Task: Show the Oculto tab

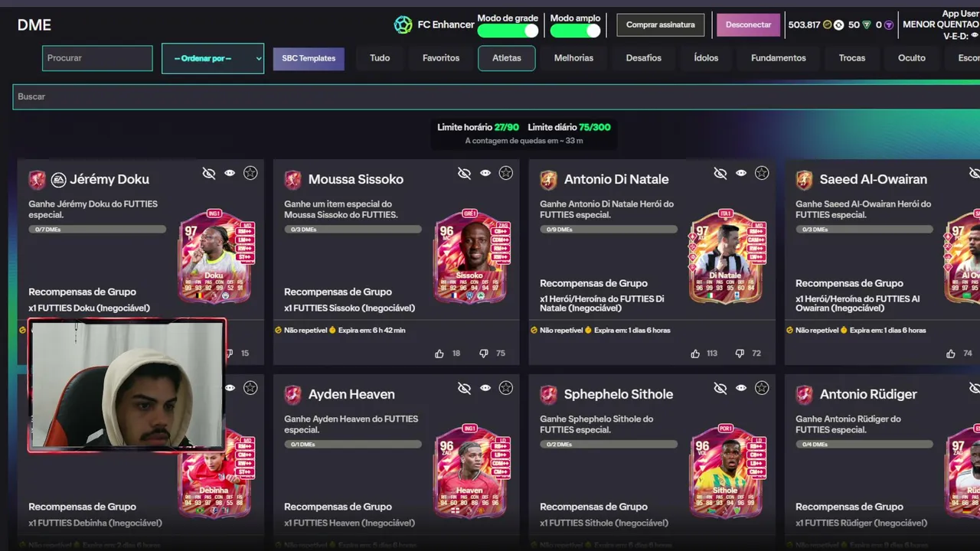Action: (x=912, y=58)
